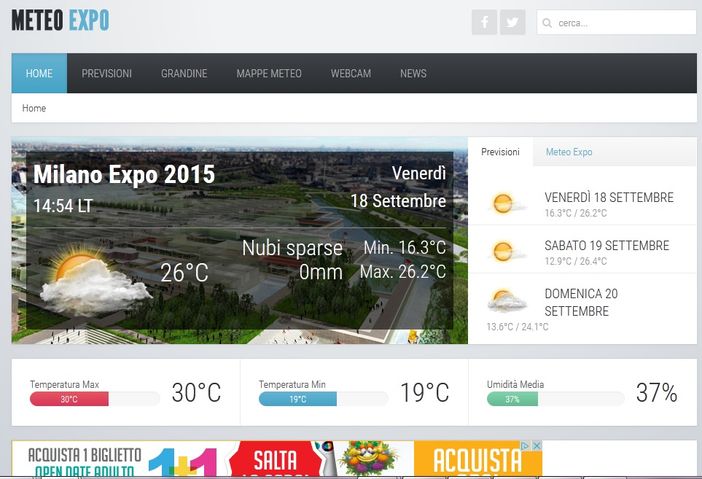Click the red Salta ad badge
The width and height of the screenshot is (702, 479).
(276, 459)
